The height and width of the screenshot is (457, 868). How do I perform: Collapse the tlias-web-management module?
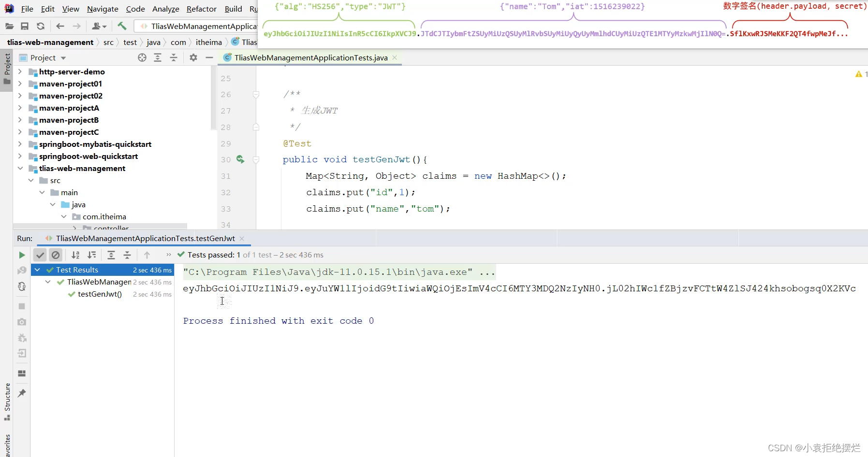[x=20, y=168]
